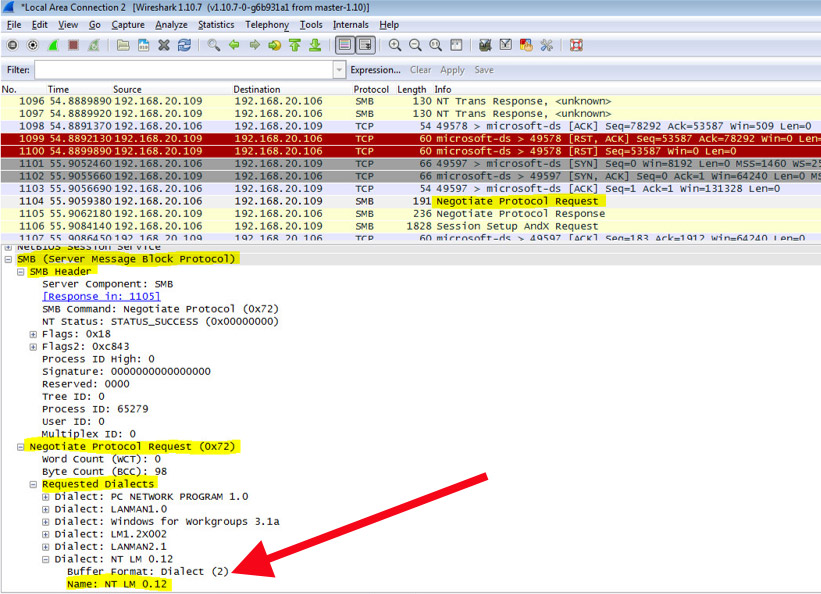The image size is (821, 594).
Task: Expand the Flags2: 0xc843 node
Action: point(33,347)
